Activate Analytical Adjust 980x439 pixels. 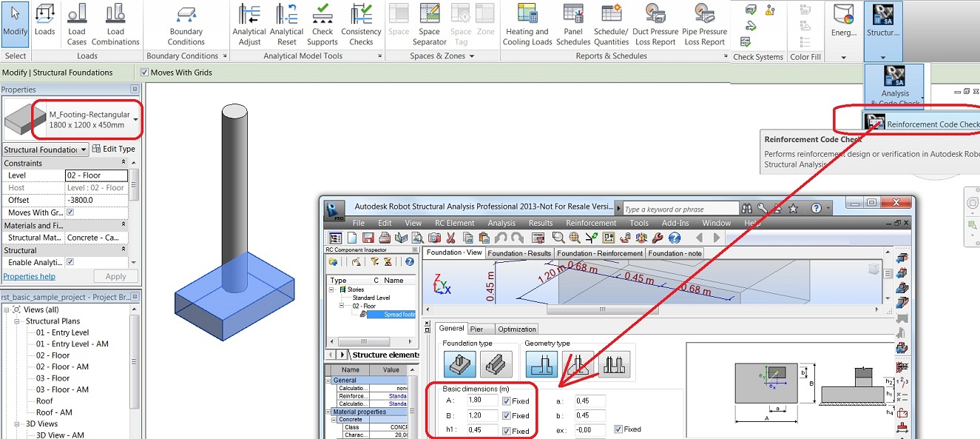tap(249, 24)
